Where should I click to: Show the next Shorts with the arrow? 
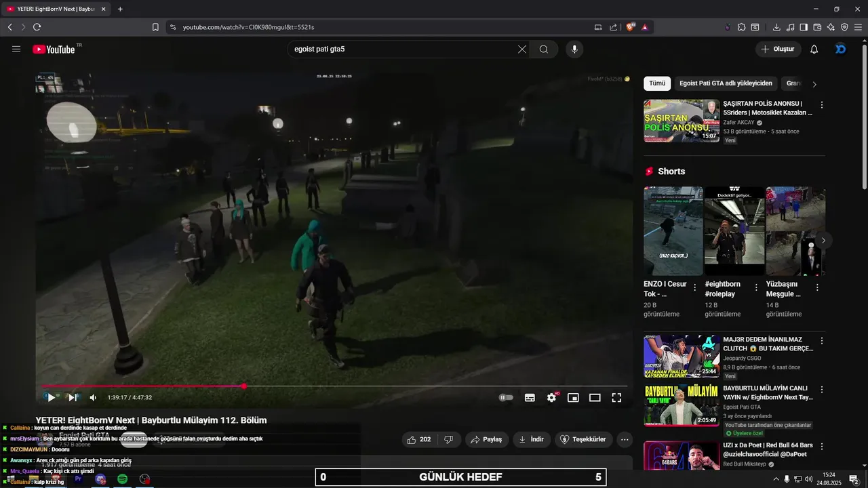[823, 241]
